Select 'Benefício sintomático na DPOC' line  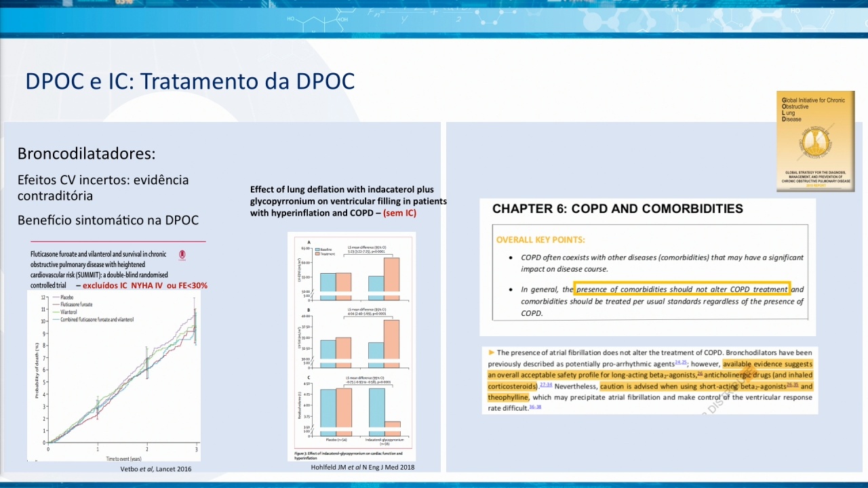(108, 220)
